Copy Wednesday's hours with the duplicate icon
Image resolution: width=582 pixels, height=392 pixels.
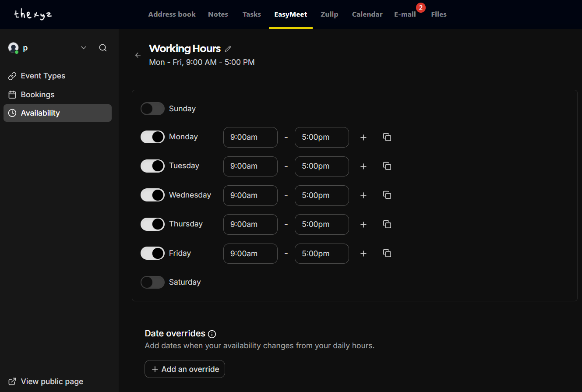tap(387, 195)
